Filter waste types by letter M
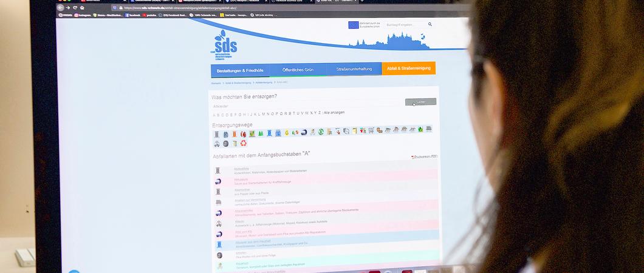 [263, 114]
